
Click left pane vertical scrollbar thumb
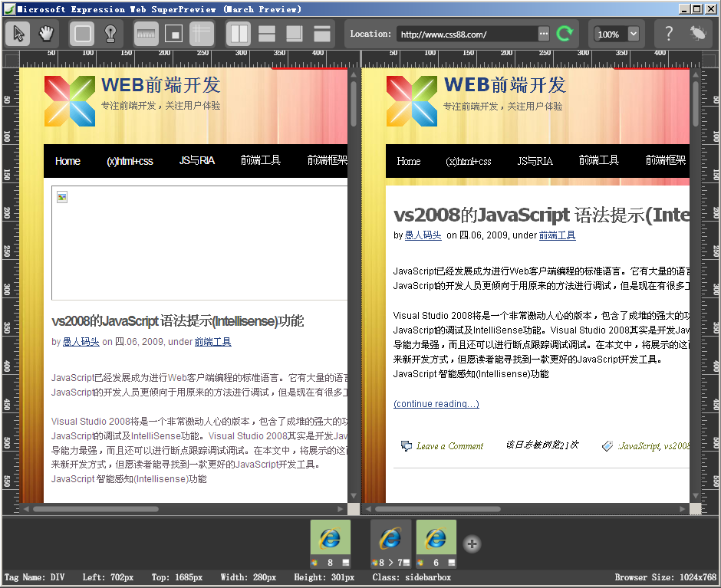click(354, 103)
